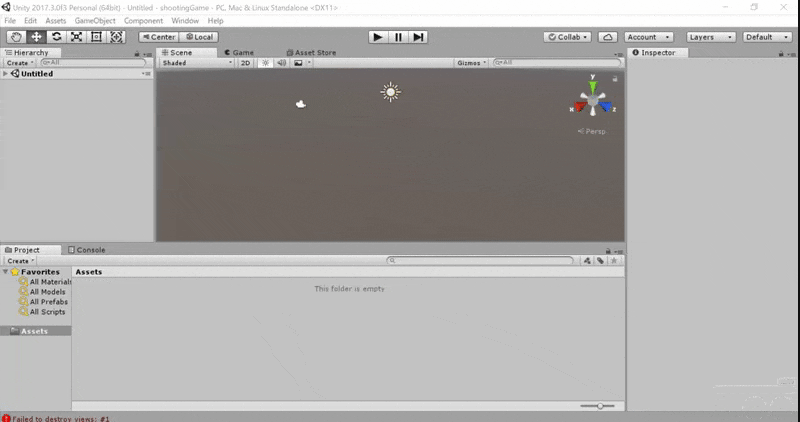800x422 pixels.
Task: Click the red error icon in status bar
Action: [6, 418]
